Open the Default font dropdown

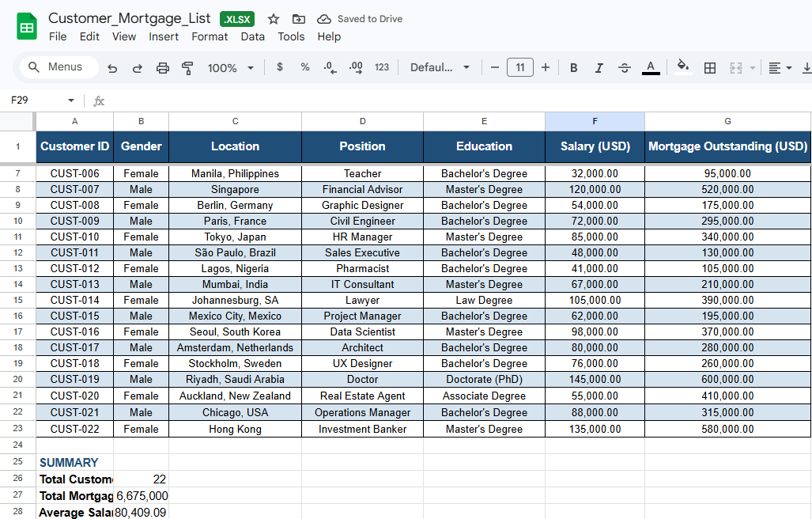(440, 67)
